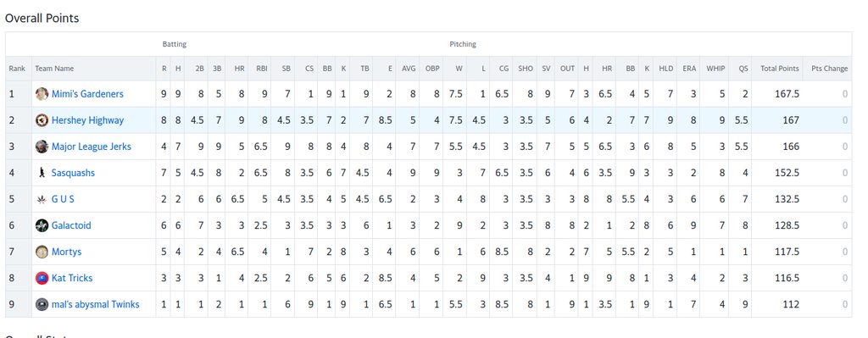This screenshot has height=338, width=868.
Task: Click the Team Name column header
Action: click(54, 69)
